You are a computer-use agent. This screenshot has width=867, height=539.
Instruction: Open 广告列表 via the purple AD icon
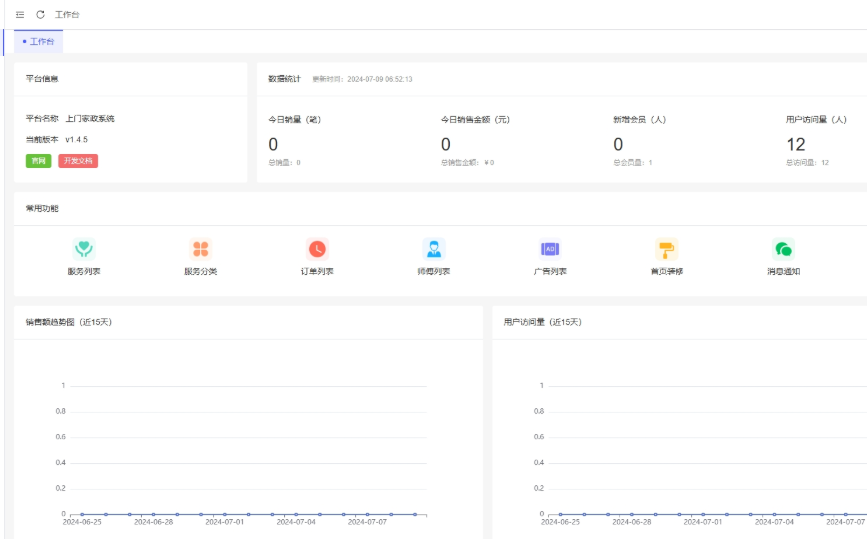(550, 249)
